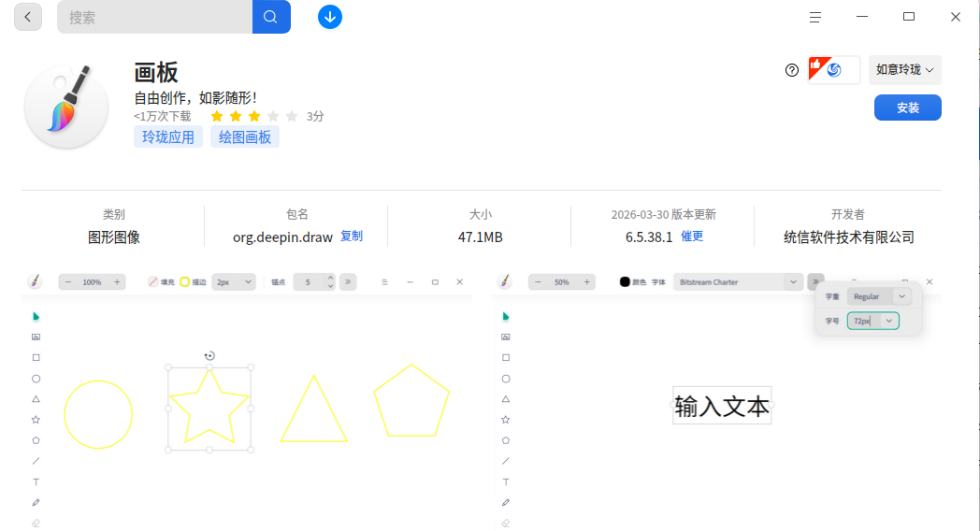This screenshot has width=980, height=531.
Task: Click the thumbs-up deepin recommendation badge
Action: 834,70
